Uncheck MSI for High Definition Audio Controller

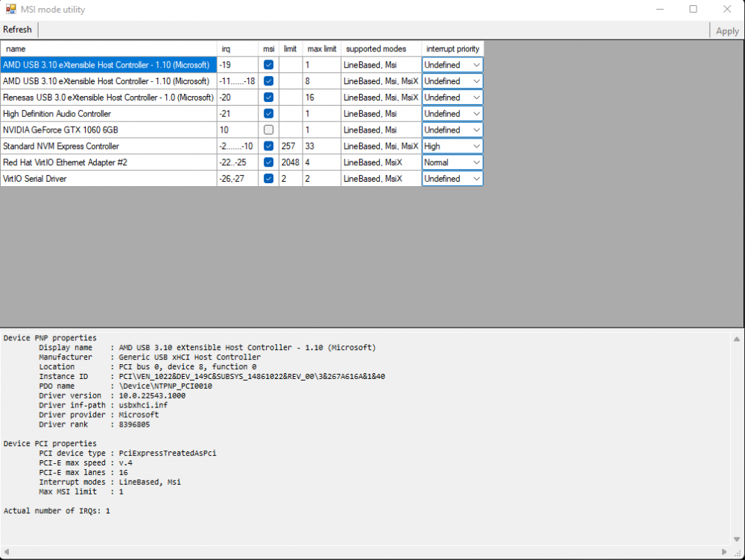268,113
